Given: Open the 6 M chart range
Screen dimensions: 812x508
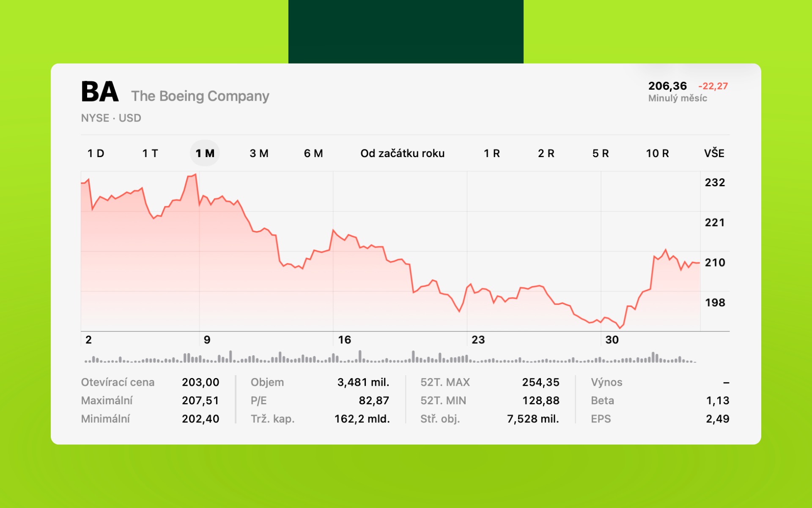Looking at the screenshot, I should 313,153.
